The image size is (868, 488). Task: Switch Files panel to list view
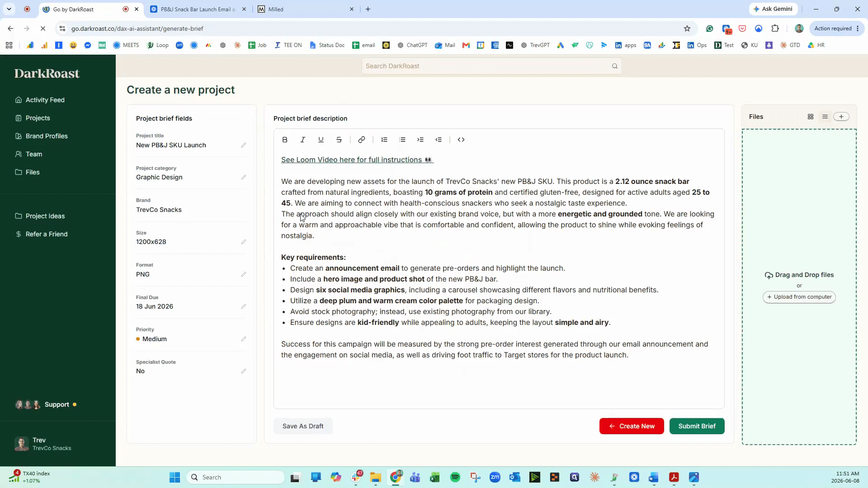[x=825, y=117]
